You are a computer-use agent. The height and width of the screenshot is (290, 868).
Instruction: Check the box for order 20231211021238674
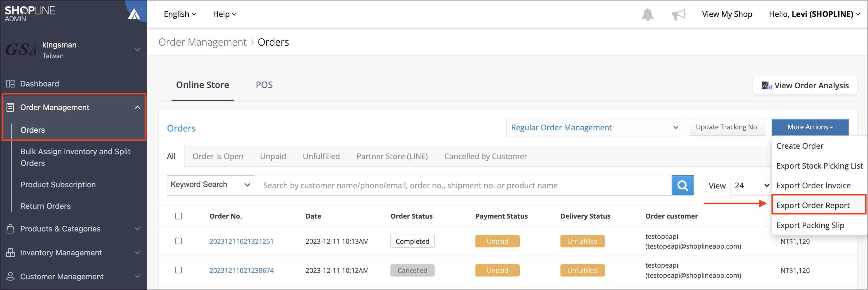coord(179,270)
